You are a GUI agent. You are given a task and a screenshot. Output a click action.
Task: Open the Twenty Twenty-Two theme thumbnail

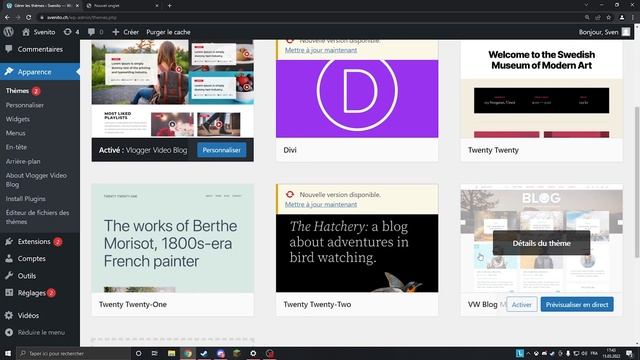(357, 253)
